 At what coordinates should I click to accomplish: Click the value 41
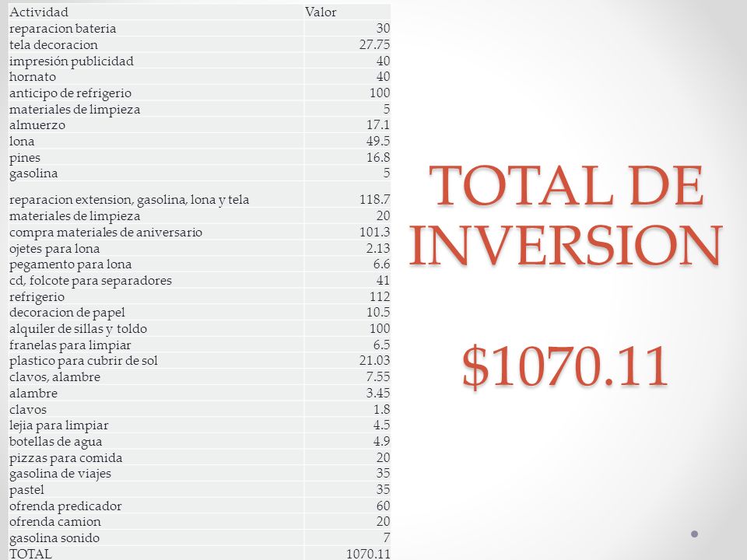pos(383,281)
